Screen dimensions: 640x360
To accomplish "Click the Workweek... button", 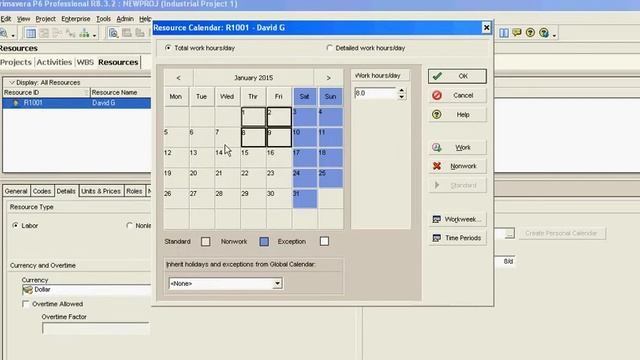I will pos(457,219).
